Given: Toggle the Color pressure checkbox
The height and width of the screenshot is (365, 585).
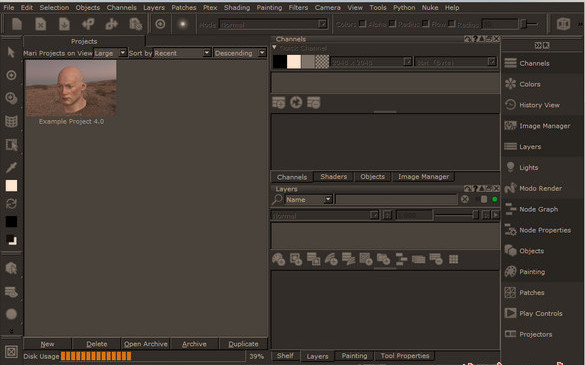Looking at the screenshot, I should [362, 24].
